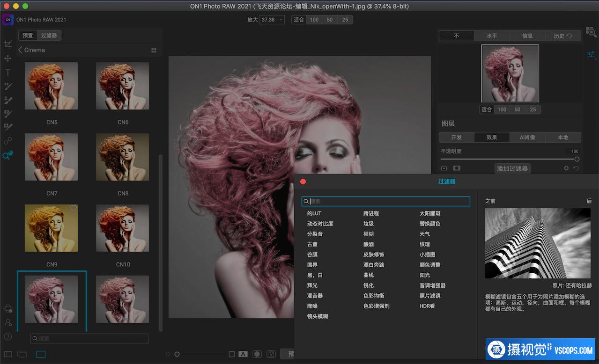Viewport: 599px width, 364px height.
Task: Click the 不透明度 opacity slider handle
Action: pos(577,159)
